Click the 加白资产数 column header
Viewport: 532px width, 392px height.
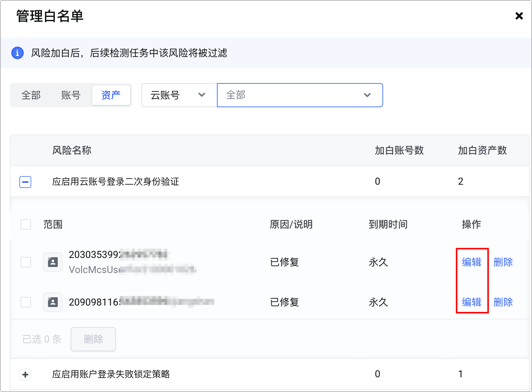click(483, 150)
